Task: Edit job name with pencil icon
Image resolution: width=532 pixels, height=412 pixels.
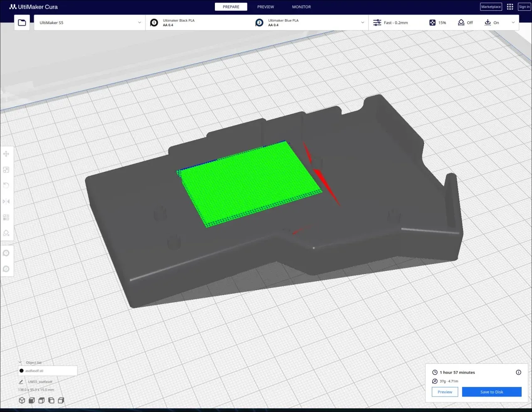Action: [21, 382]
